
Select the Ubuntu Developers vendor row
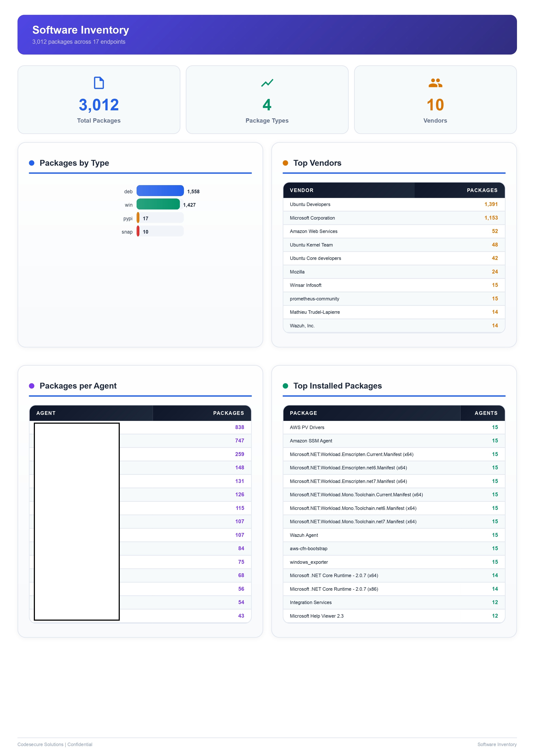coord(394,204)
